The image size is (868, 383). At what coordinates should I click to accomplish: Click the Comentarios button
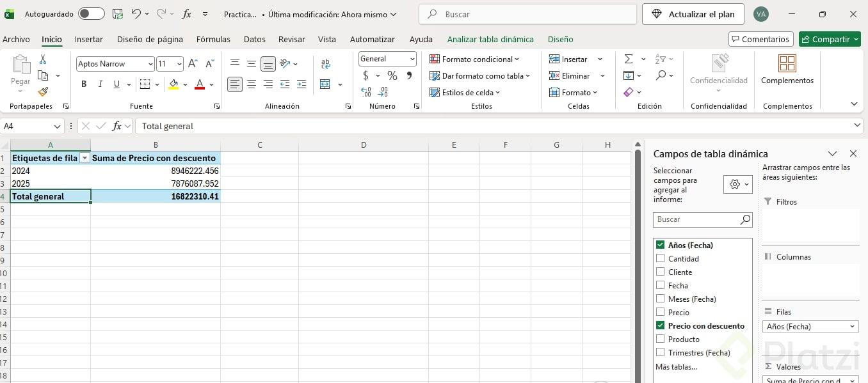761,39
